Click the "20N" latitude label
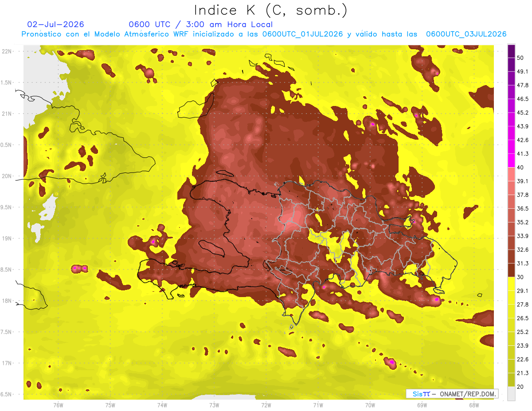This screenshot has height=411, width=532. pos(7,176)
